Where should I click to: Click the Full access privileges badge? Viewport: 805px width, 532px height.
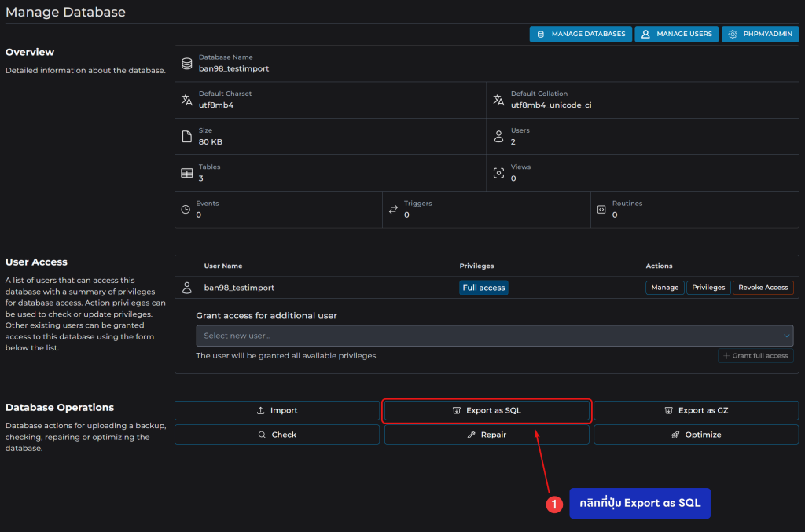(x=483, y=288)
